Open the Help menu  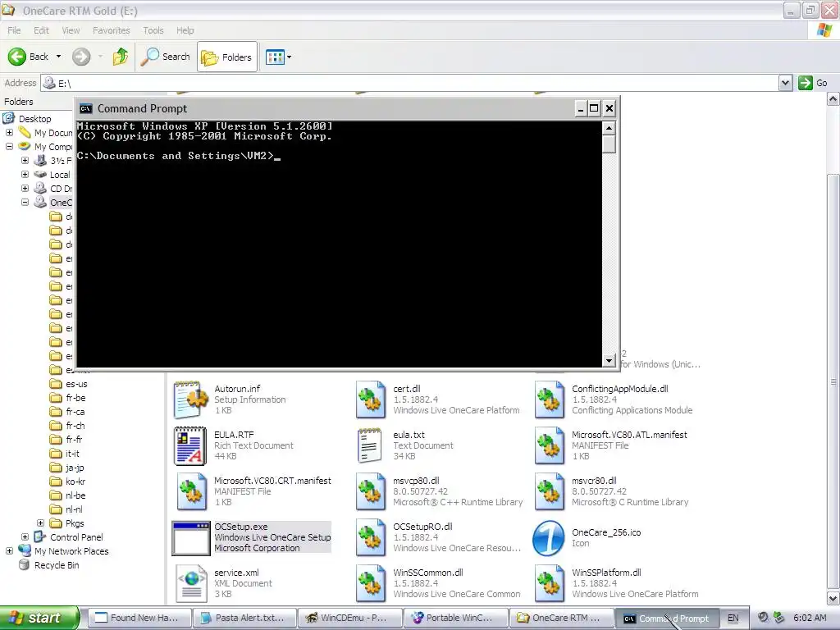pos(185,30)
